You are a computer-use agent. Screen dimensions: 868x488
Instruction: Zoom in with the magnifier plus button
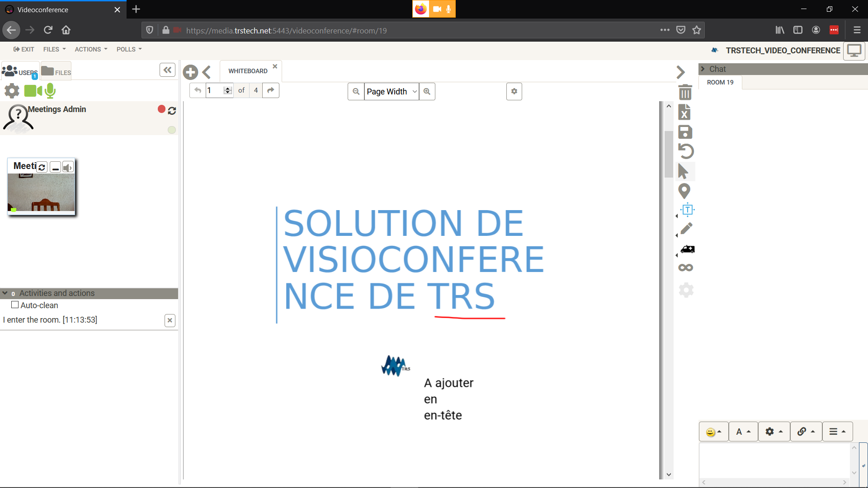pyautogui.click(x=427, y=92)
